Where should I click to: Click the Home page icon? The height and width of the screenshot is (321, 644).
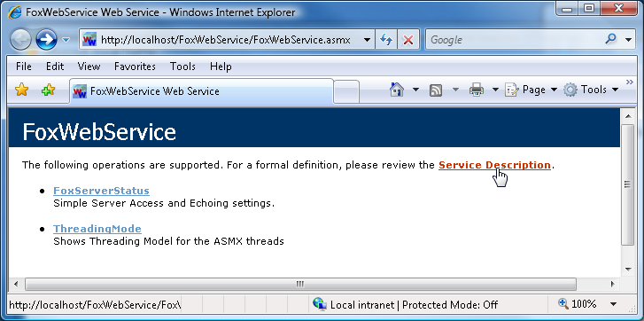[x=397, y=90]
